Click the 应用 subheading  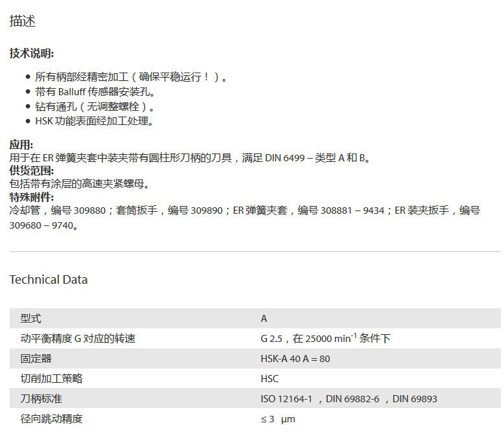[x=21, y=144]
